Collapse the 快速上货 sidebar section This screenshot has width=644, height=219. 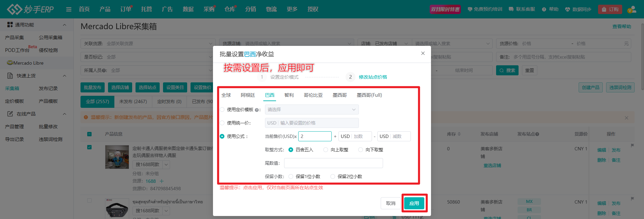65,76
